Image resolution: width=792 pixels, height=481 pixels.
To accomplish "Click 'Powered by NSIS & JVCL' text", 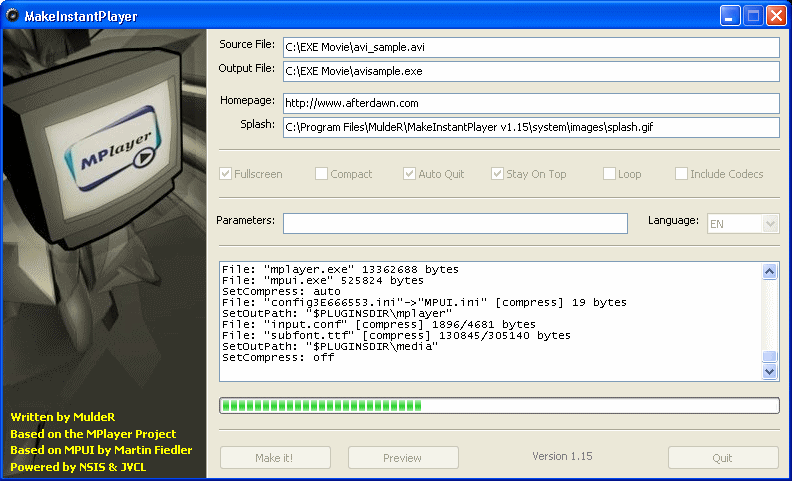I will click(x=78, y=466).
